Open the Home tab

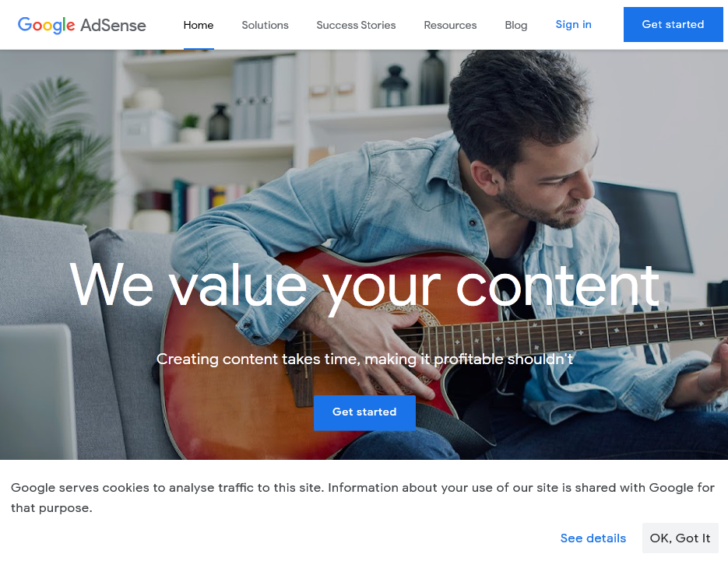[x=199, y=25]
